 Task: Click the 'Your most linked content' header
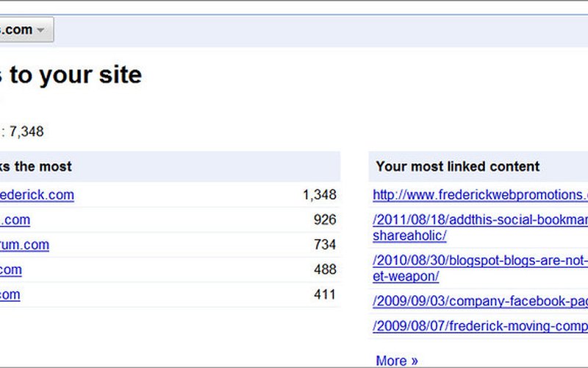(457, 166)
